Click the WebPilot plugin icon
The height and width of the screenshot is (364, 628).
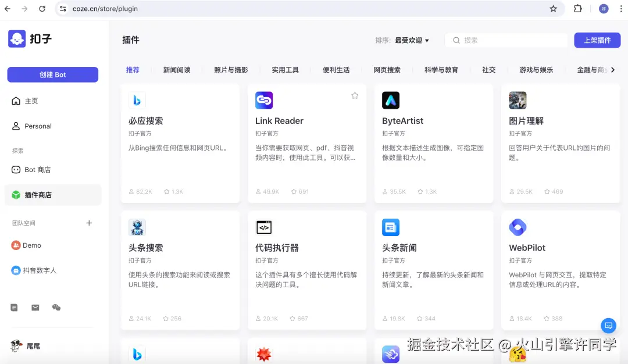coord(518,227)
